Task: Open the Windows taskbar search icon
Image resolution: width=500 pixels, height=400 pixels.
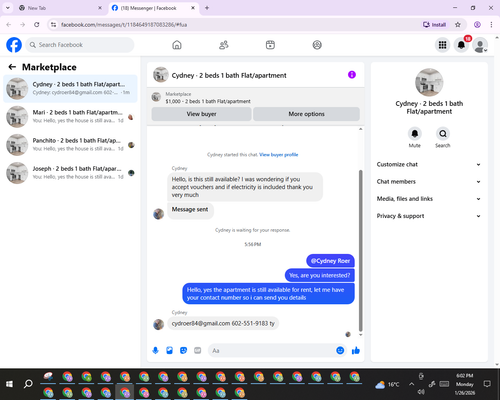Action: (x=28, y=384)
